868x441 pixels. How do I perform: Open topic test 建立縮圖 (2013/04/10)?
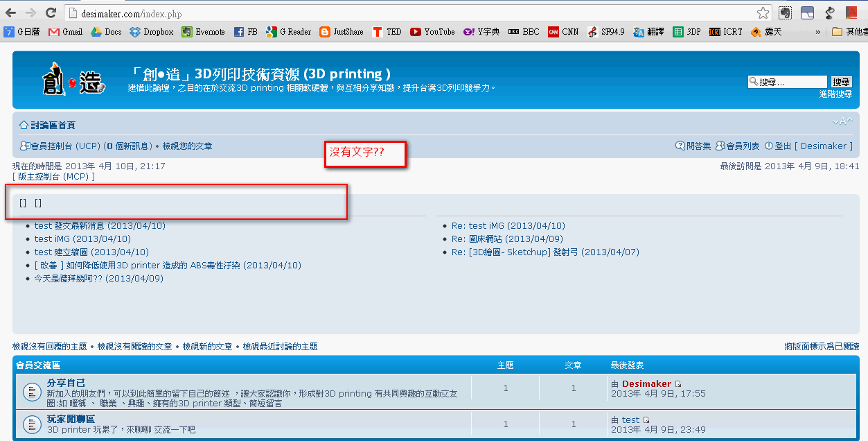click(x=91, y=252)
